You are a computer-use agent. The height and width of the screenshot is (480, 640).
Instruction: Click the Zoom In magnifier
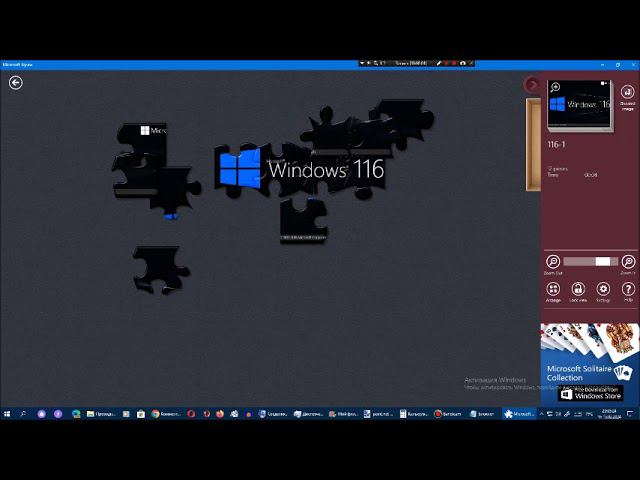[x=628, y=262]
